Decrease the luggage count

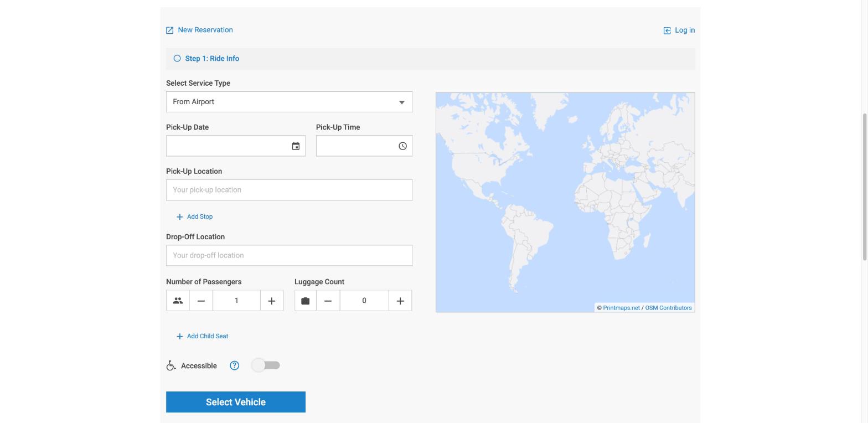point(328,301)
